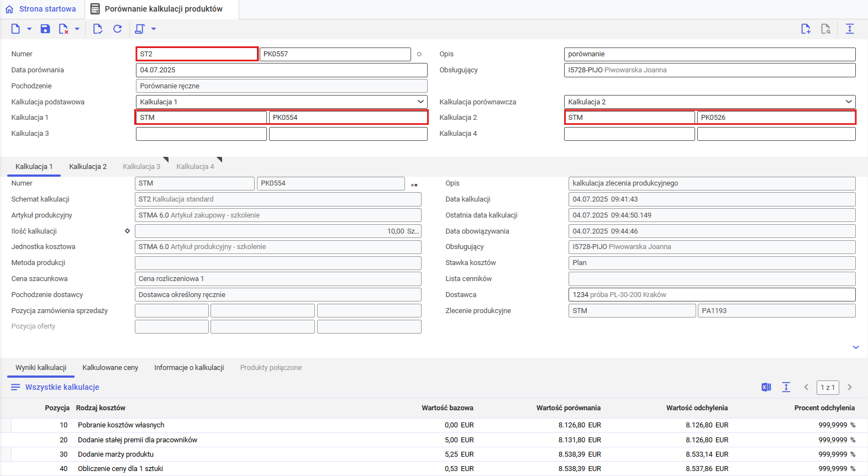The image size is (868, 476).
Task: Click the small circle icon next to PK0557
Action: [x=419, y=54]
